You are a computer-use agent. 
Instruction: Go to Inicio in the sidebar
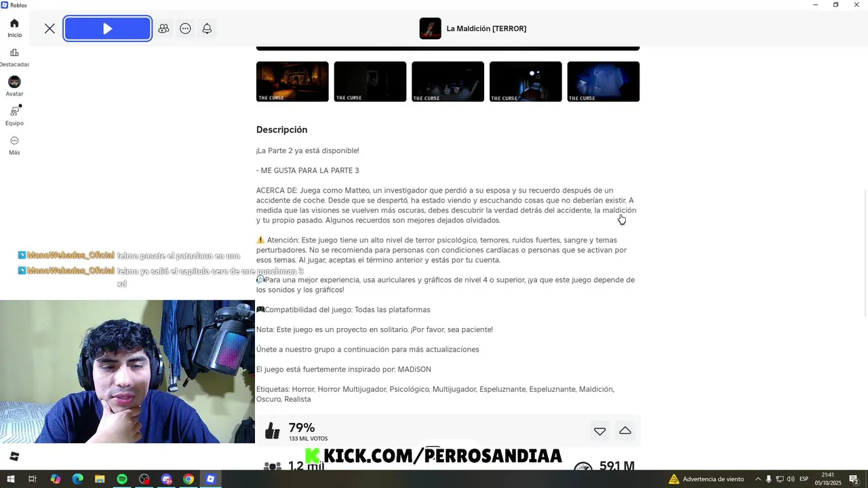pos(14,28)
